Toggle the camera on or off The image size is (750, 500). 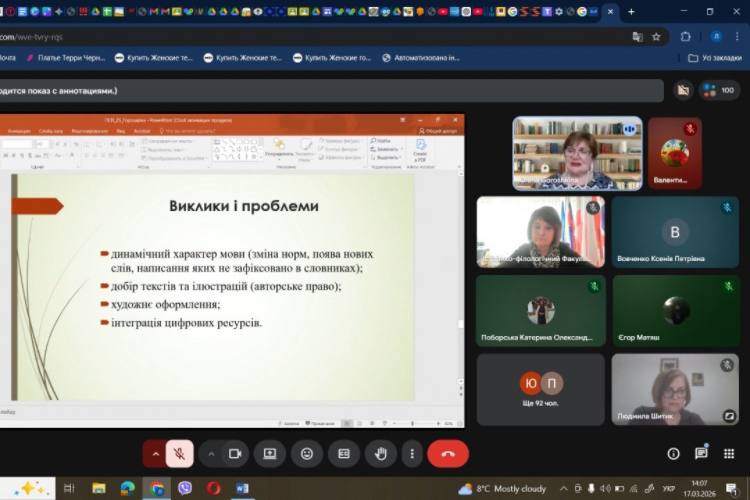click(x=236, y=453)
